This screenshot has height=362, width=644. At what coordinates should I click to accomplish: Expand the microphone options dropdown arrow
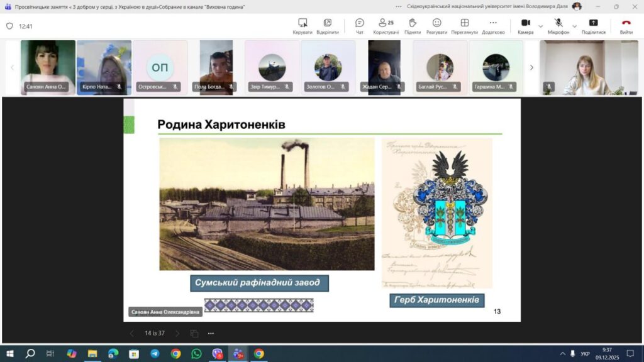coord(574,26)
